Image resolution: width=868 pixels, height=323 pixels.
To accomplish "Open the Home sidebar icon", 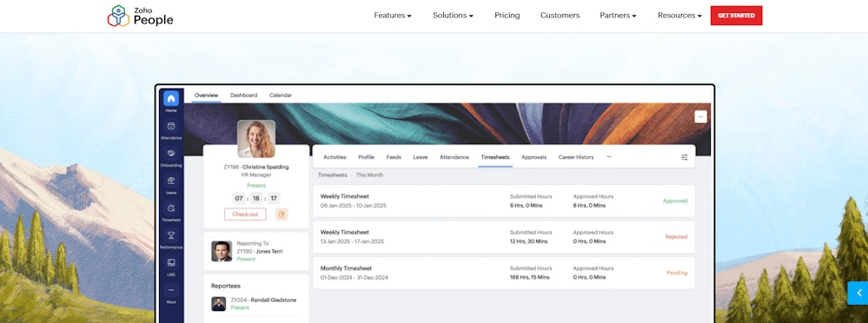I will click(171, 98).
